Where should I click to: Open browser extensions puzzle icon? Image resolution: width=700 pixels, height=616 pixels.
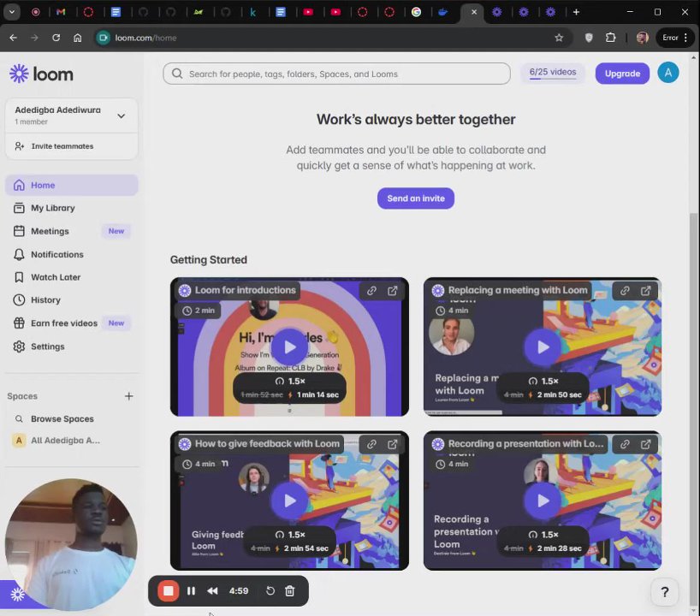[x=610, y=38]
